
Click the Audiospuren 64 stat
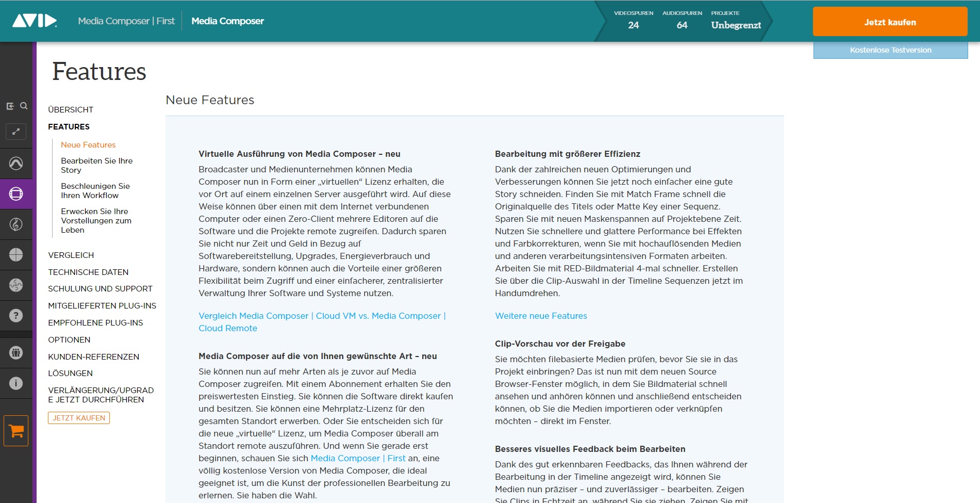(682, 20)
